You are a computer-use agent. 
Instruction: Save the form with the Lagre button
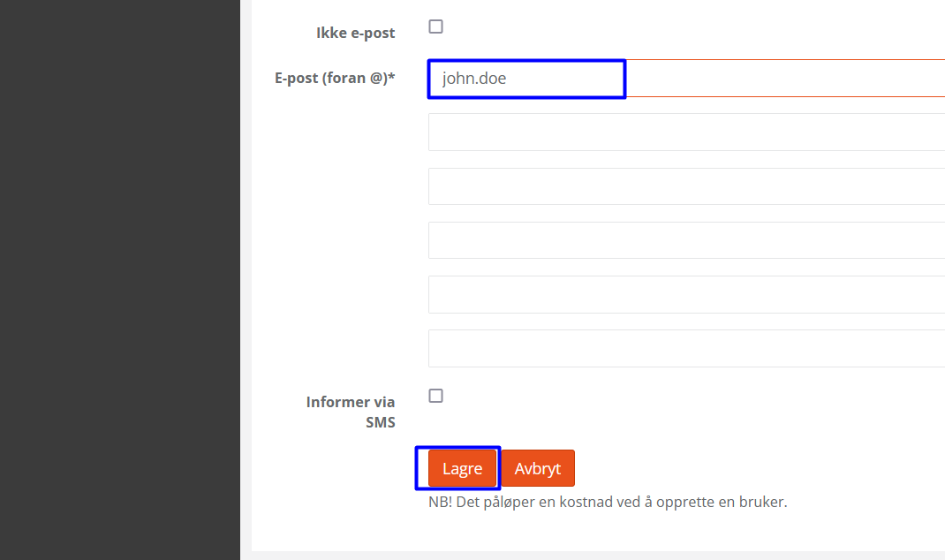(x=462, y=468)
